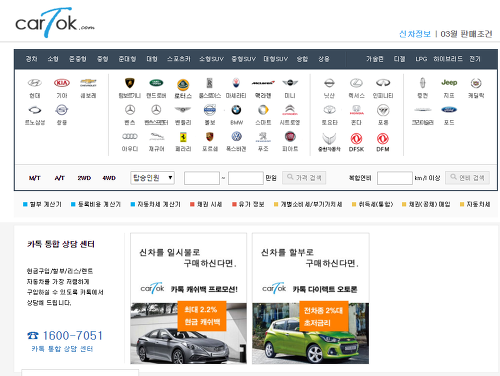Image resolution: width=500 pixels, height=376 pixels.
Task: Open the Chevrolet (쉐보레) brand logo
Action: (88, 83)
